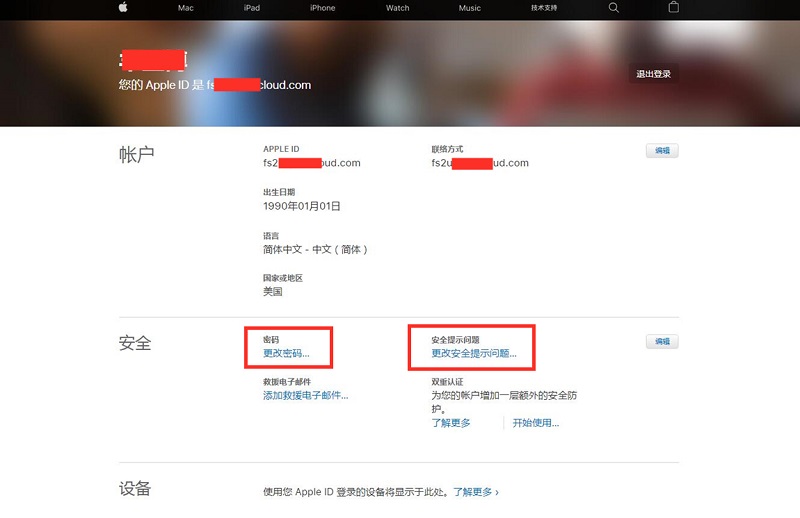This screenshot has width=800, height=518.
Task: Click the 联络方式 label
Action: pyautogui.click(x=447, y=149)
